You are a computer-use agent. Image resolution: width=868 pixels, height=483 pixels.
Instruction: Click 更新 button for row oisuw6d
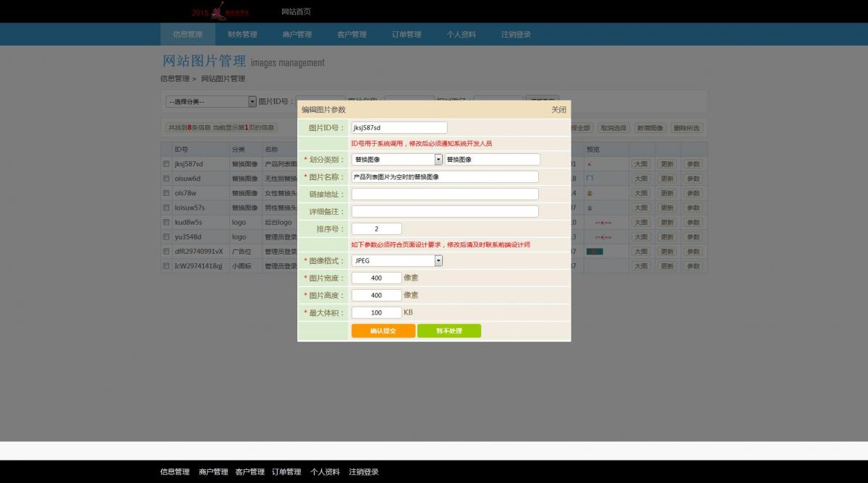pos(667,179)
